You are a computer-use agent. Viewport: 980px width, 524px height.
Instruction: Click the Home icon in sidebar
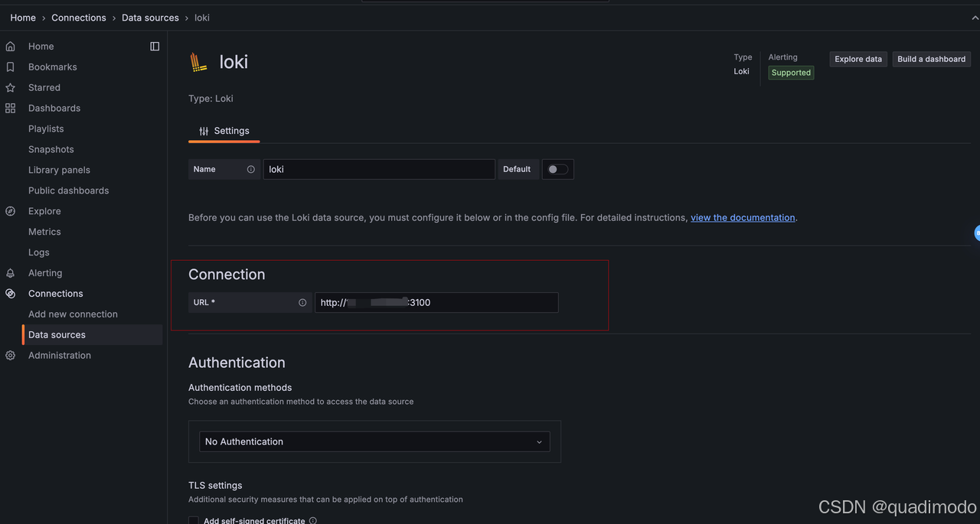point(10,47)
